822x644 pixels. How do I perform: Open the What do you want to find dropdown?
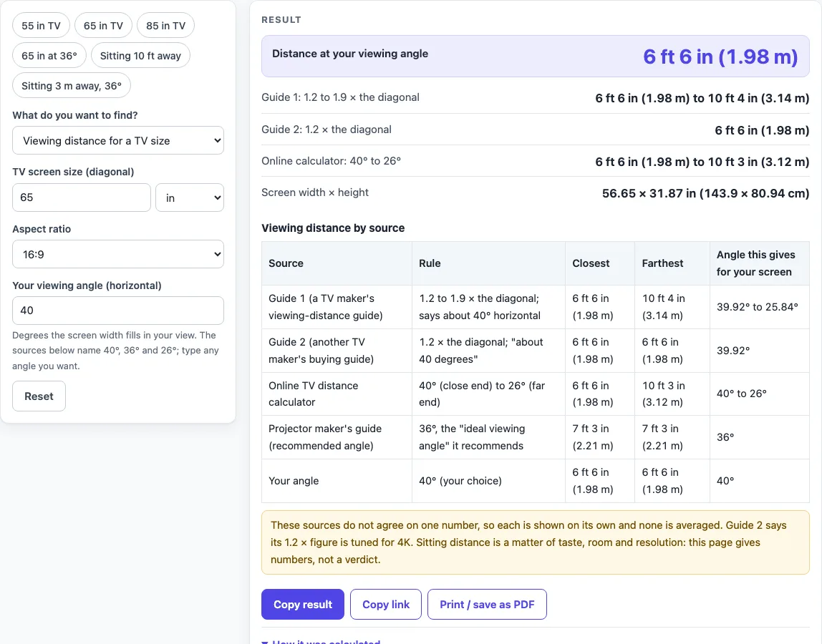pos(118,140)
